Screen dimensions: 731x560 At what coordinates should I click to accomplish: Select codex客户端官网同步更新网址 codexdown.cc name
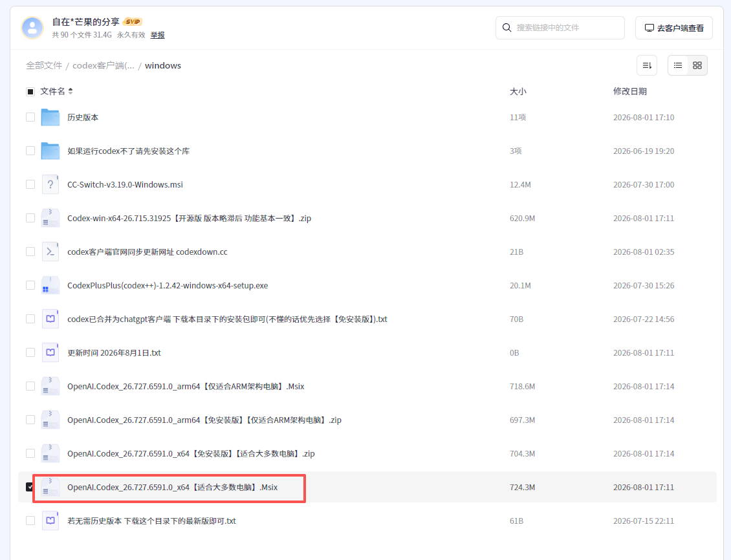[147, 252]
